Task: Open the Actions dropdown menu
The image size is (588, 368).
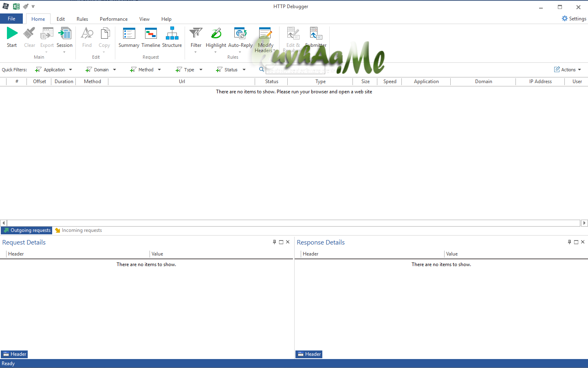Action: (568, 70)
